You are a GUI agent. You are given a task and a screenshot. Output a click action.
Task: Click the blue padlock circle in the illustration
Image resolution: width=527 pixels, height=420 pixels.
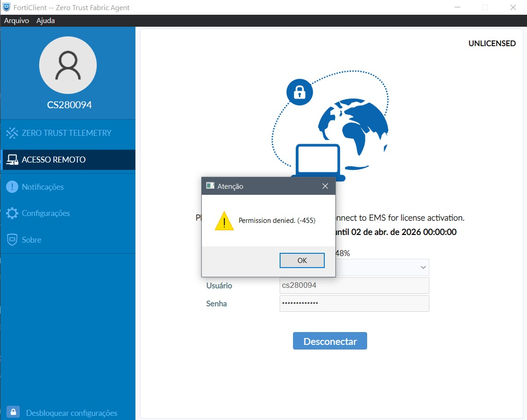[x=299, y=92]
